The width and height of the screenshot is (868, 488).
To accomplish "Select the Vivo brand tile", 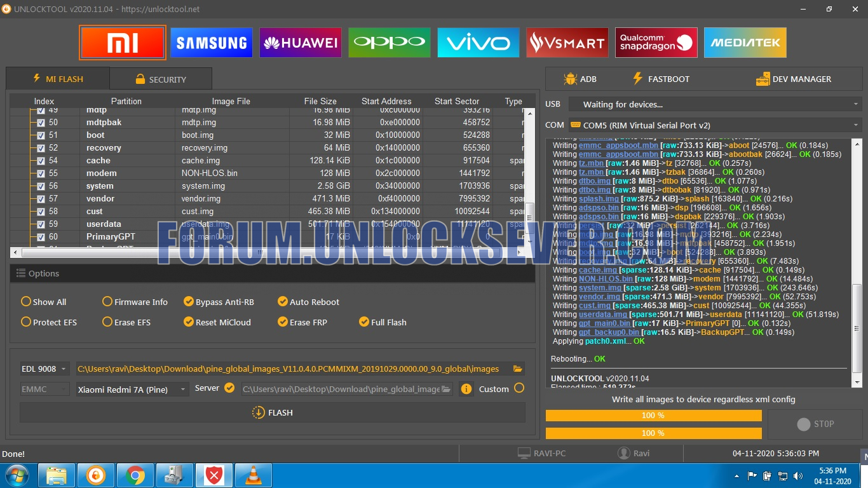I will pyautogui.click(x=478, y=43).
